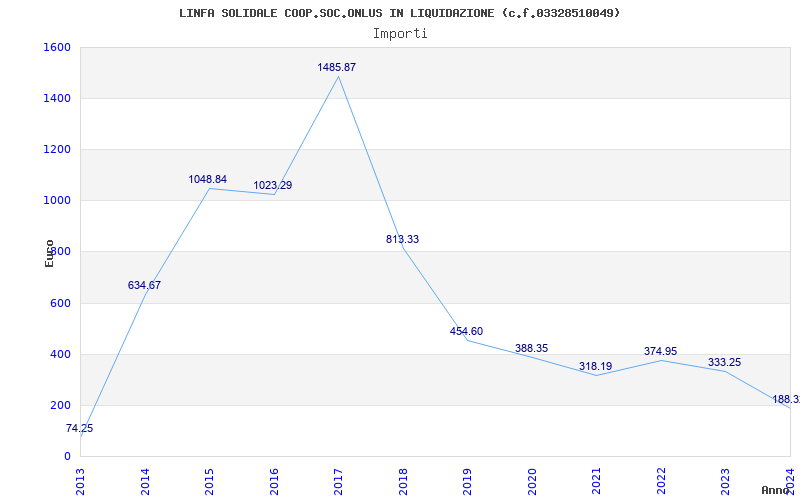Click the 454.60 data label
This screenshot has height=500, width=800.
tap(466, 332)
